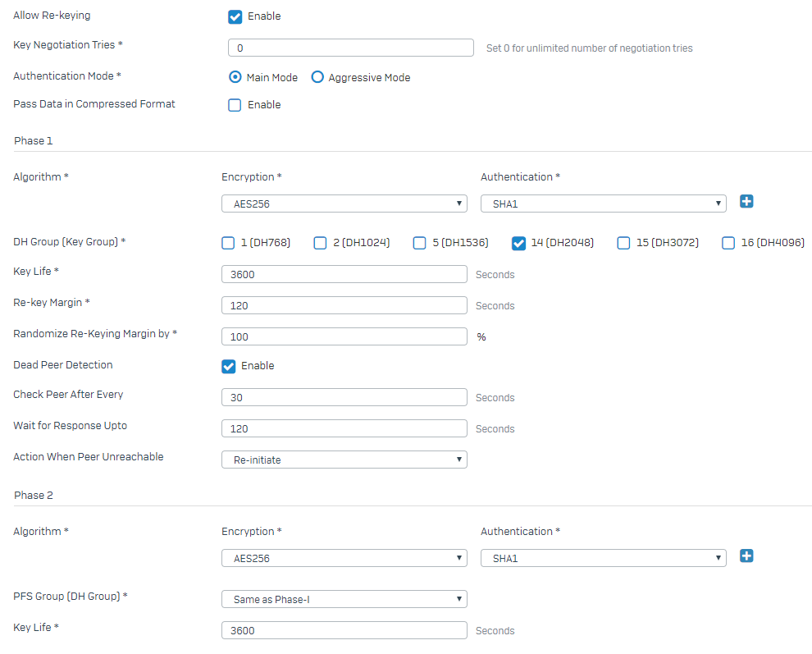Uncheck Allow Re-keying Enable checkbox
Viewport: 812px width, 654px height.
point(235,16)
